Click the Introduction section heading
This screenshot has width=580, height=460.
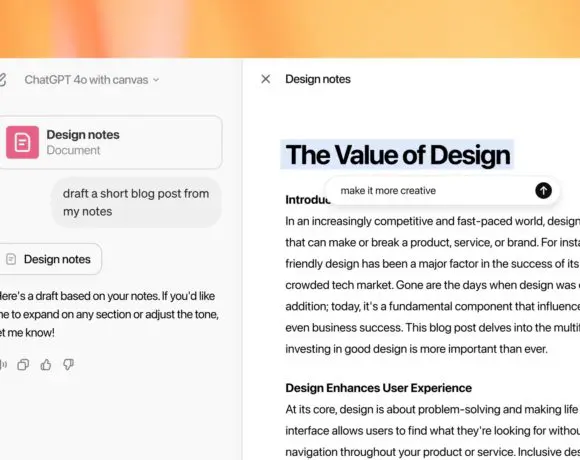307,200
